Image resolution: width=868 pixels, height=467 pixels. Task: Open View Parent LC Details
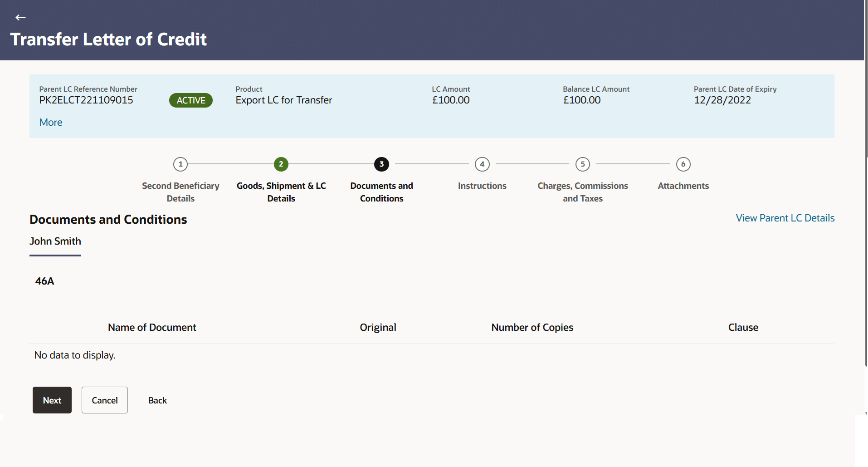785,218
